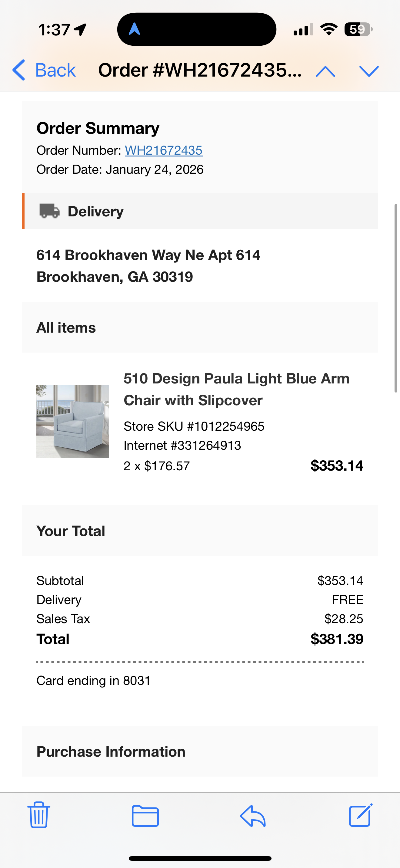The width and height of the screenshot is (400, 868).
Task: Tap the compose new message icon
Action: click(x=361, y=815)
